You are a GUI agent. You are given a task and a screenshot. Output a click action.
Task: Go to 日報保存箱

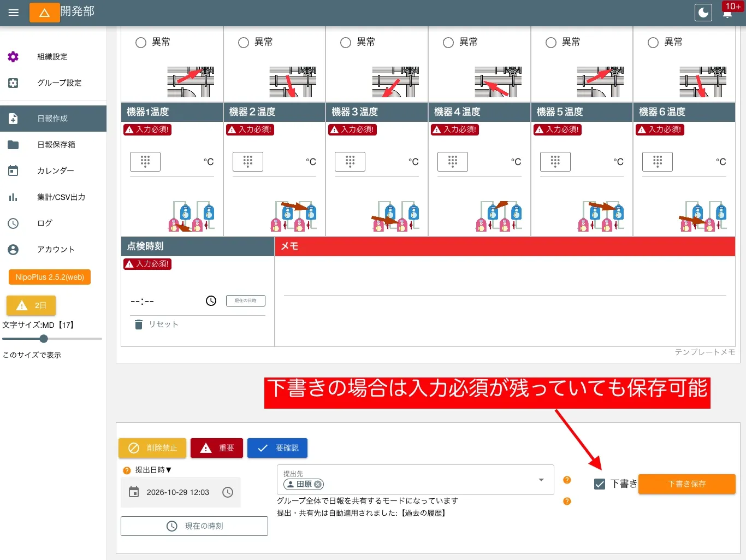pyautogui.click(x=53, y=145)
